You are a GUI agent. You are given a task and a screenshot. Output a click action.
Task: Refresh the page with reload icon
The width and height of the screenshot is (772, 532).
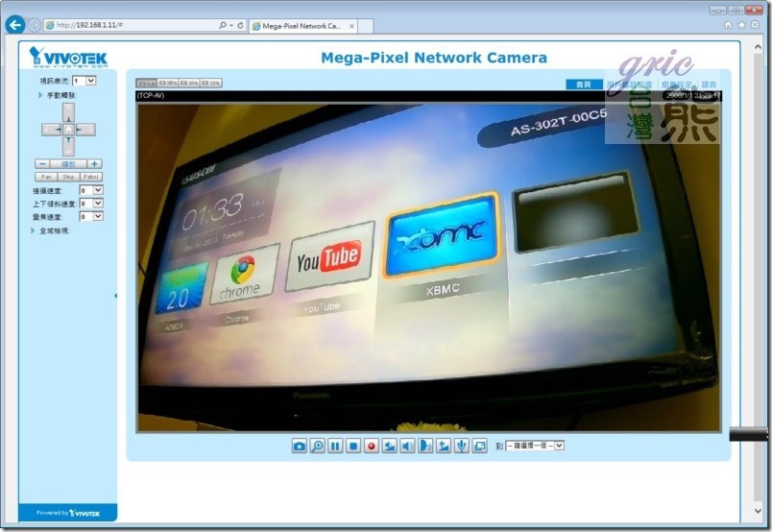pos(240,25)
